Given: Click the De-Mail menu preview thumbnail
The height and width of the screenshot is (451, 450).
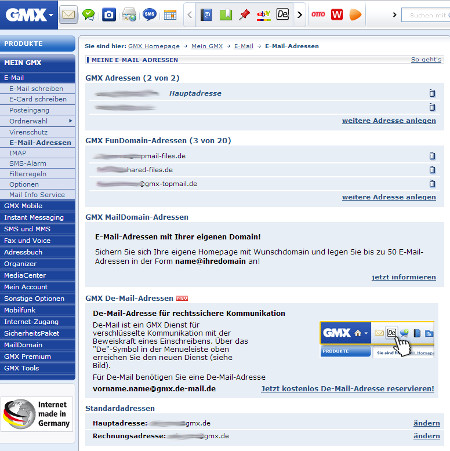Looking at the screenshot, I should tap(377, 339).
